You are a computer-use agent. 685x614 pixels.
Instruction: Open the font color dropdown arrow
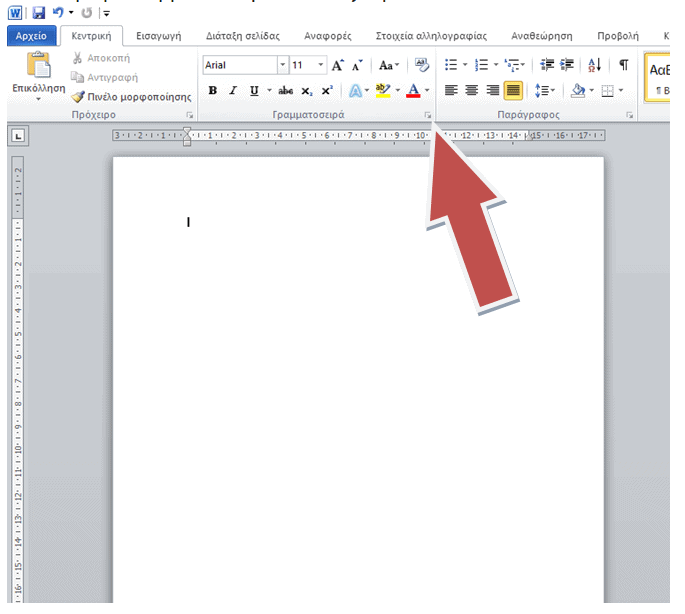pyautogui.click(x=427, y=90)
